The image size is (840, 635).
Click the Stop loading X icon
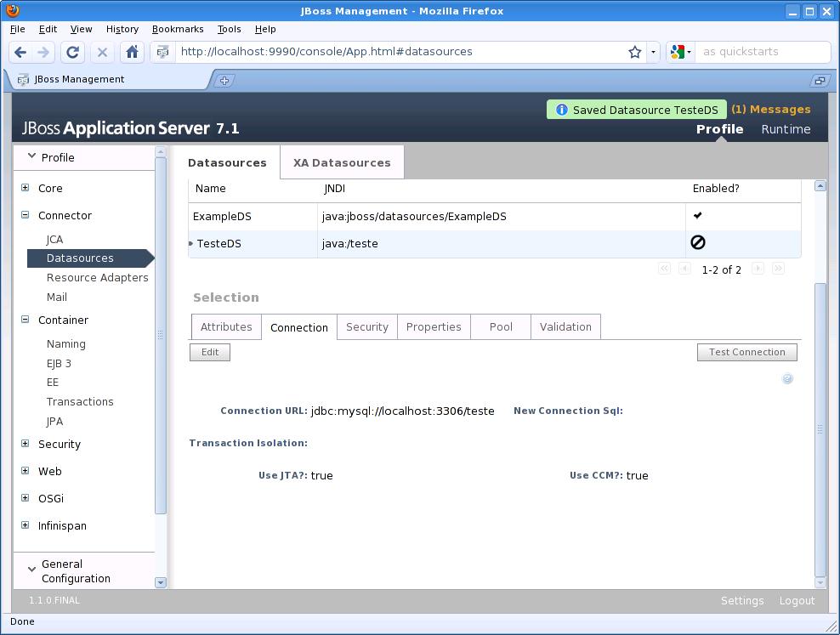tap(102, 52)
